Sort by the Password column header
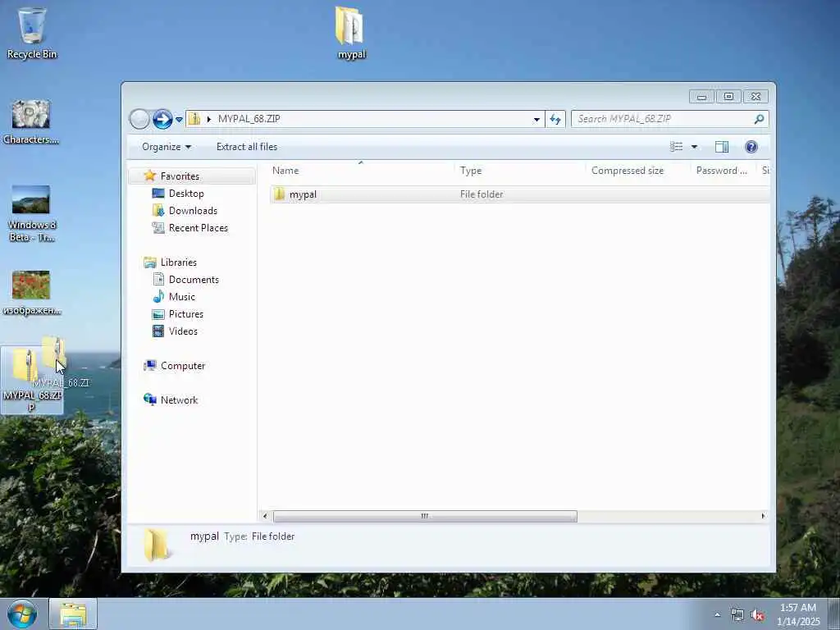 (x=724, y=171)
